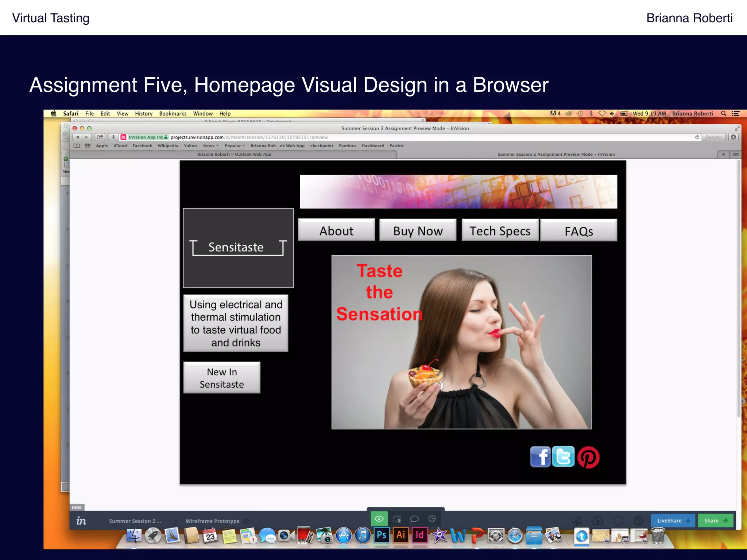Open Finder from the dock
This screenshot has width=747, height=560.
134,536
